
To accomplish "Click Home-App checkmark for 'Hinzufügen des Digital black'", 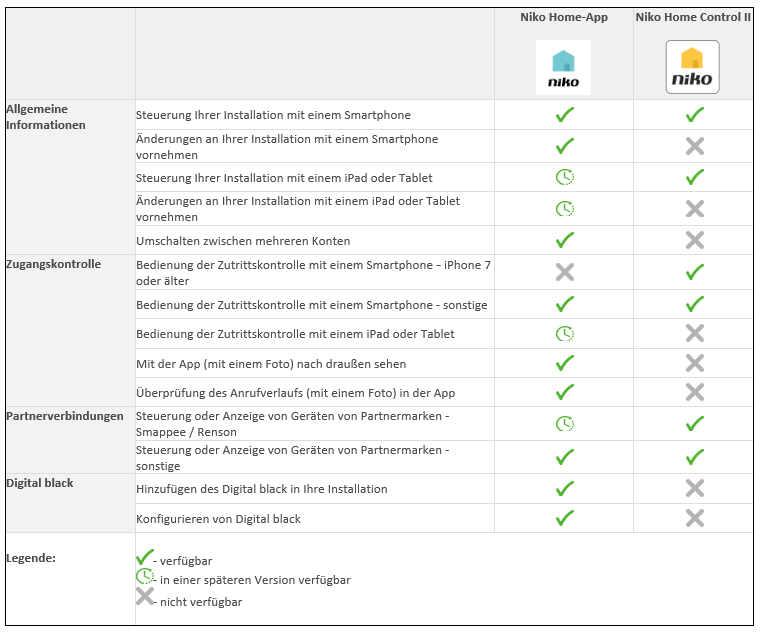I will (x=565, y=489).
